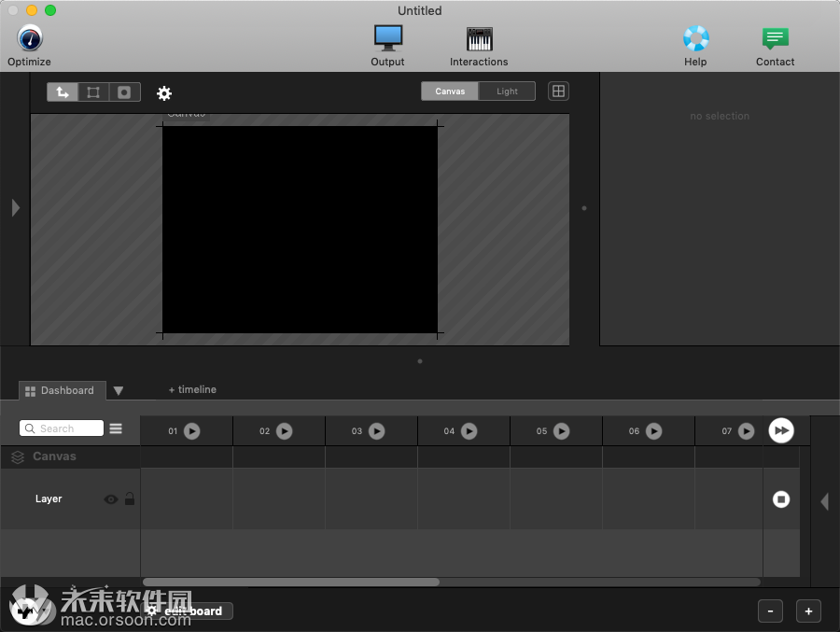840x632 pixels.
Task: Expand the left side panel arrow
Action: coord(16,208)
